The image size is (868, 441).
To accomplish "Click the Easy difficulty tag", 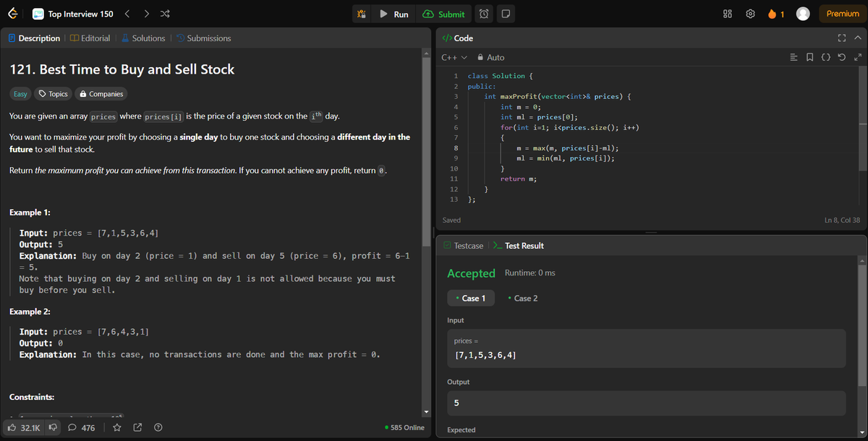I will [20, 94].
